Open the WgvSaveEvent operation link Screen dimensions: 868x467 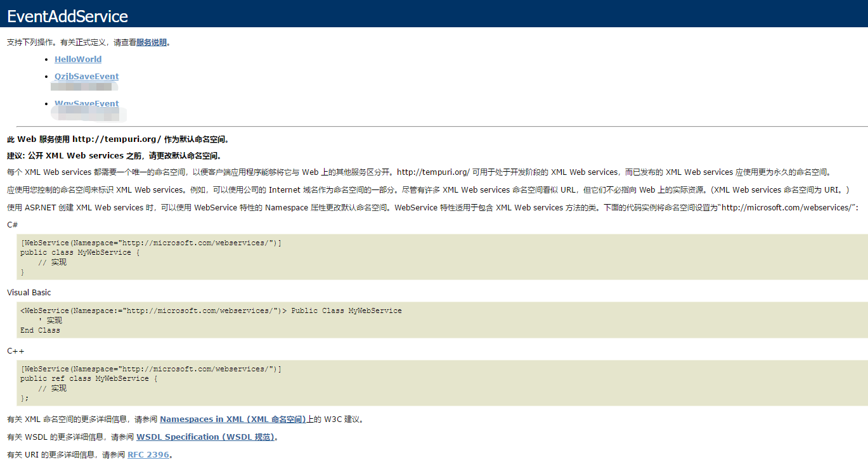click(86, 103)
